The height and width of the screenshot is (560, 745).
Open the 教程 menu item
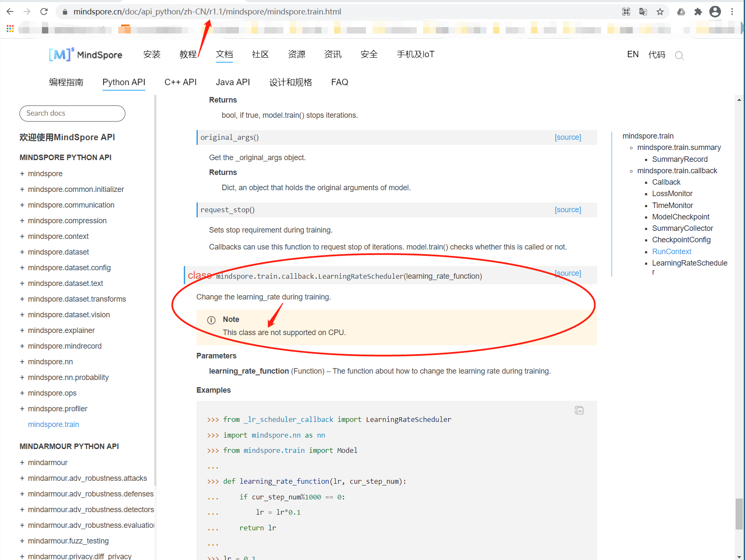coord(188,54)
